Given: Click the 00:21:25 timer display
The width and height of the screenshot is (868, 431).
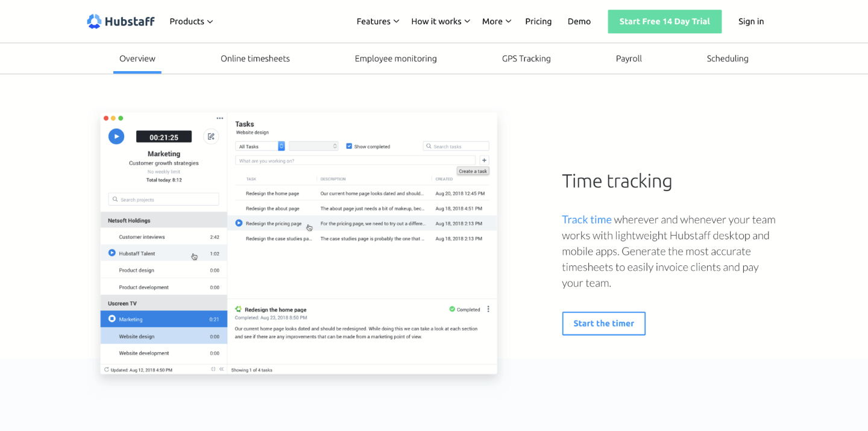Looking at the screenshot, I should pyautogui.click(x=164, y=137).
